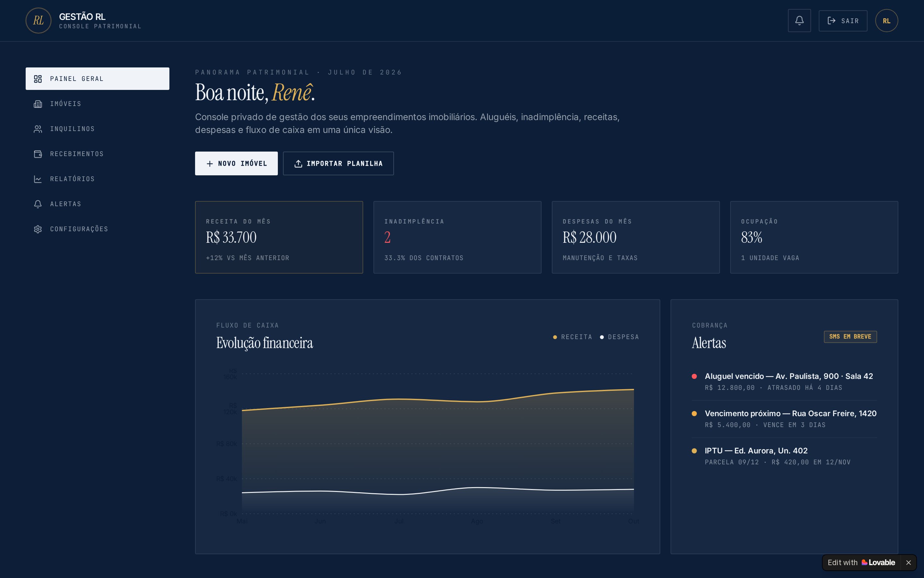
Task: Click the RL logo emblem in header
Action: [38, 21]
